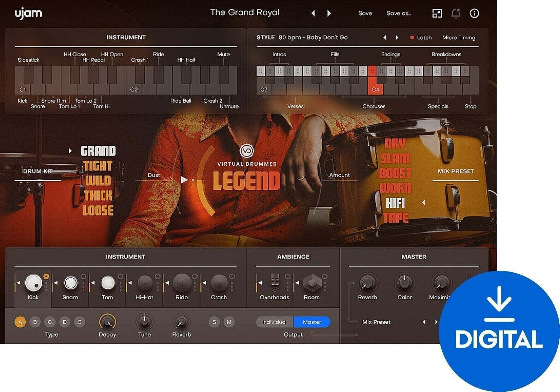Open the window resize icon
Image resolution: width=560 pixels, height=392 pixels.
click(437, 13)
